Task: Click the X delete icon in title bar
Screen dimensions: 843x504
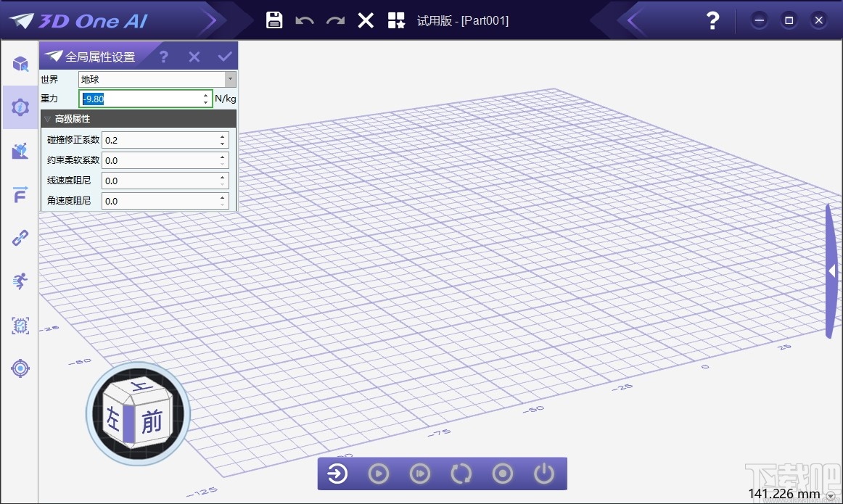Action: 366,20
